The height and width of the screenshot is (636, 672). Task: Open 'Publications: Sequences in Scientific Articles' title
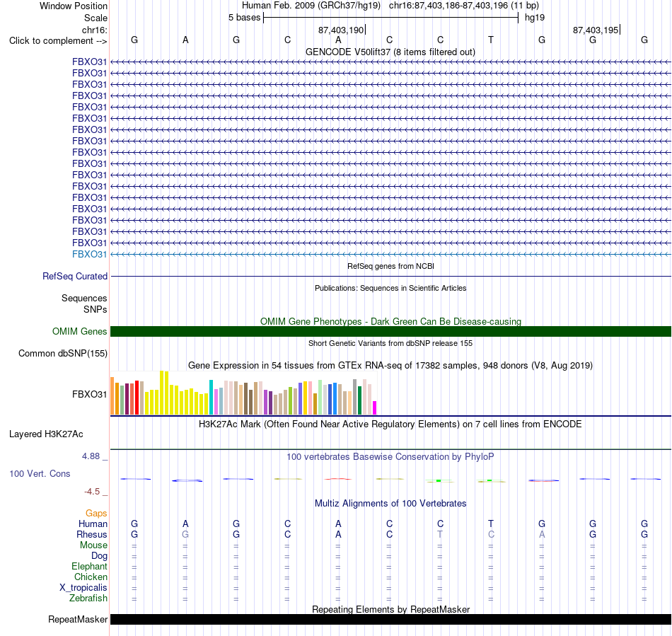[390, 288]
